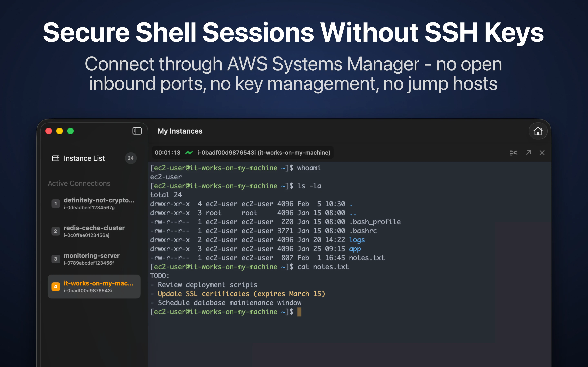Screen dimensions: 588x367
Task: Collapse the Active Connections section
Action: [79, 183]
